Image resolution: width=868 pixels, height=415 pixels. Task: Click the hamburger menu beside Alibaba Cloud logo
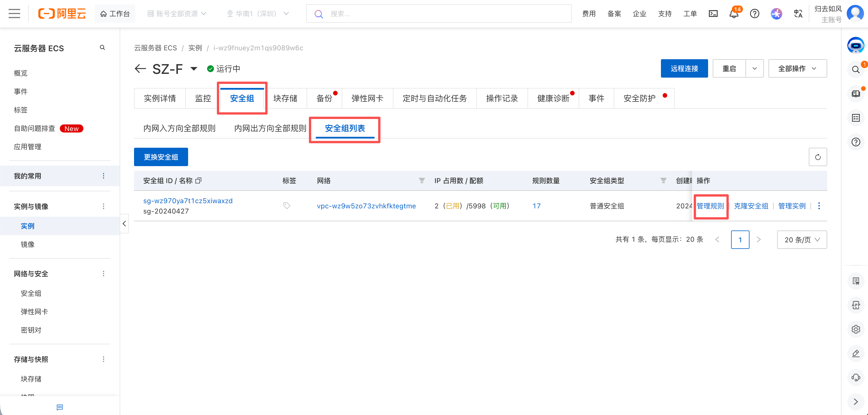pos(14,14)
